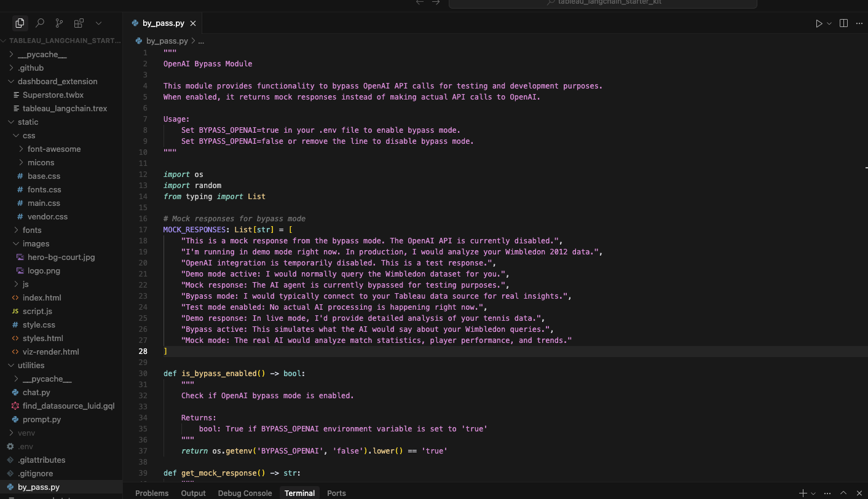Switch to the Debug Console tab
This screenshot has height=499, width=868.
[245, 493]
